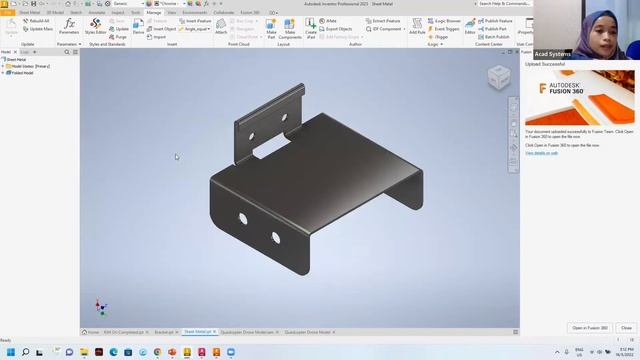Screen dimensions: 640x360
Task: Open the model browser menu icon
Action: (x=75, y=52)
